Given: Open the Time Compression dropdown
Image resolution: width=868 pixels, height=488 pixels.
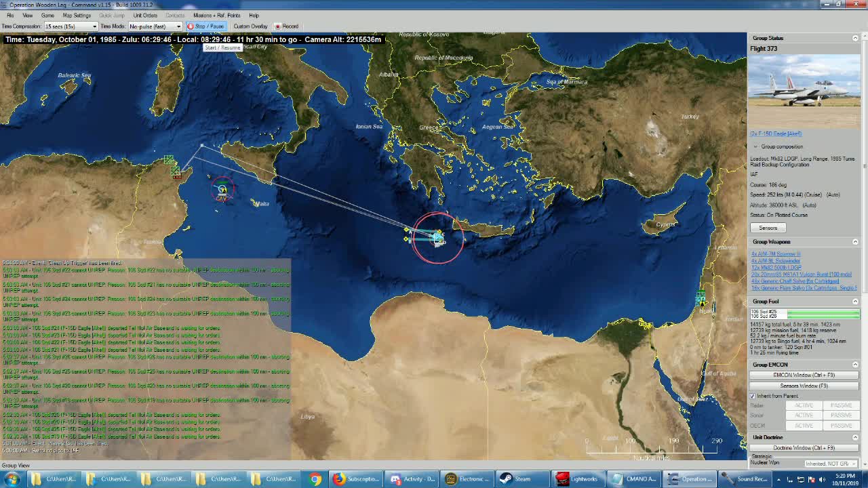Looking at the screenshot, I should [x=71, y=26].
